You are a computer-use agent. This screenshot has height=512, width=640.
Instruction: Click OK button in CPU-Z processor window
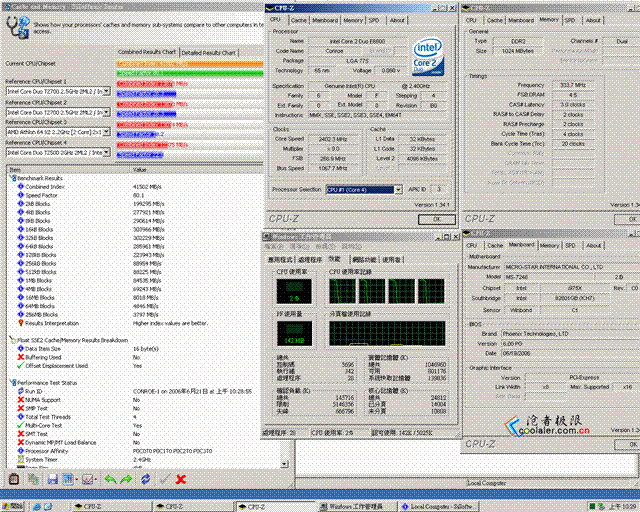coord(437,219)
